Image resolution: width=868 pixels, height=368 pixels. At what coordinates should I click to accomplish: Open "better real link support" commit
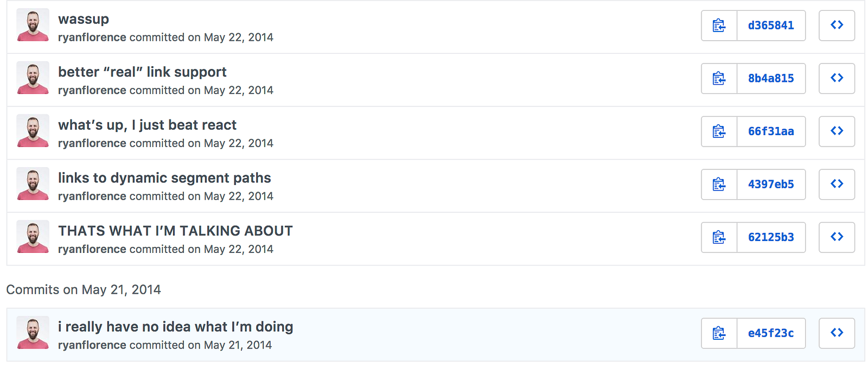click(142, 72)
